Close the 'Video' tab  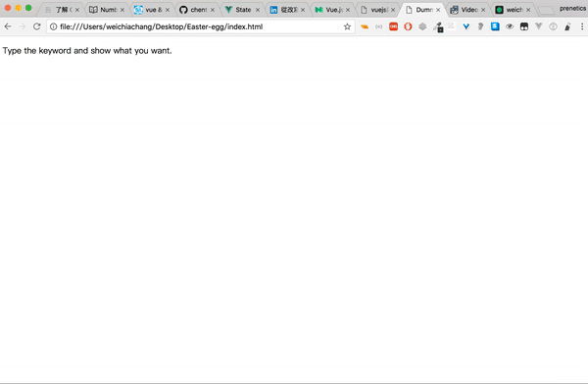pos(483,10)
